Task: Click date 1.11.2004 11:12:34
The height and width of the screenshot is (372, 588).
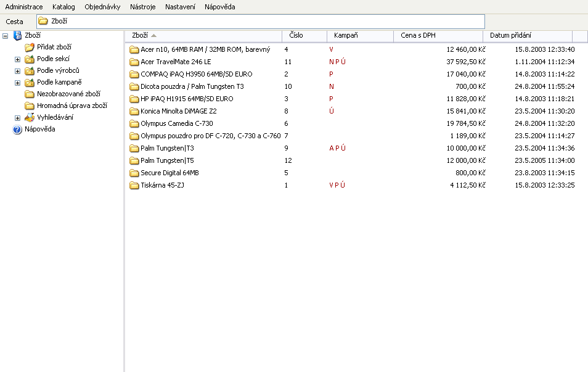Action: pyautogui.click(x=544, y=62)
